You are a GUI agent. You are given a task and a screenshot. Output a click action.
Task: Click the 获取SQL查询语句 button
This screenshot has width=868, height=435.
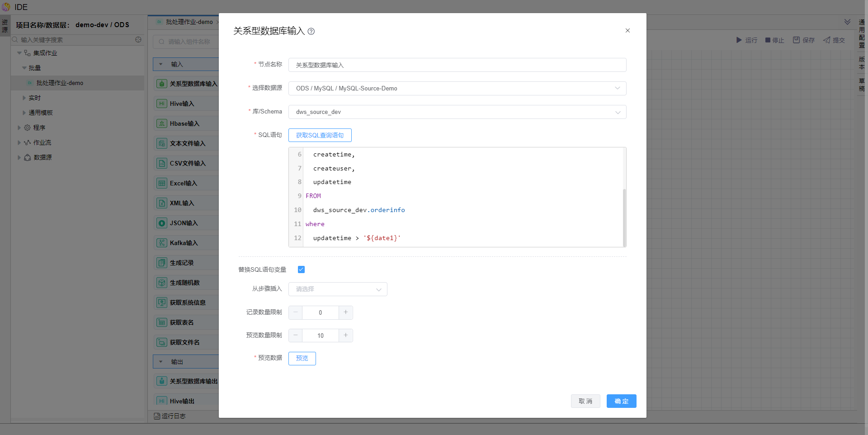(320, 135)
